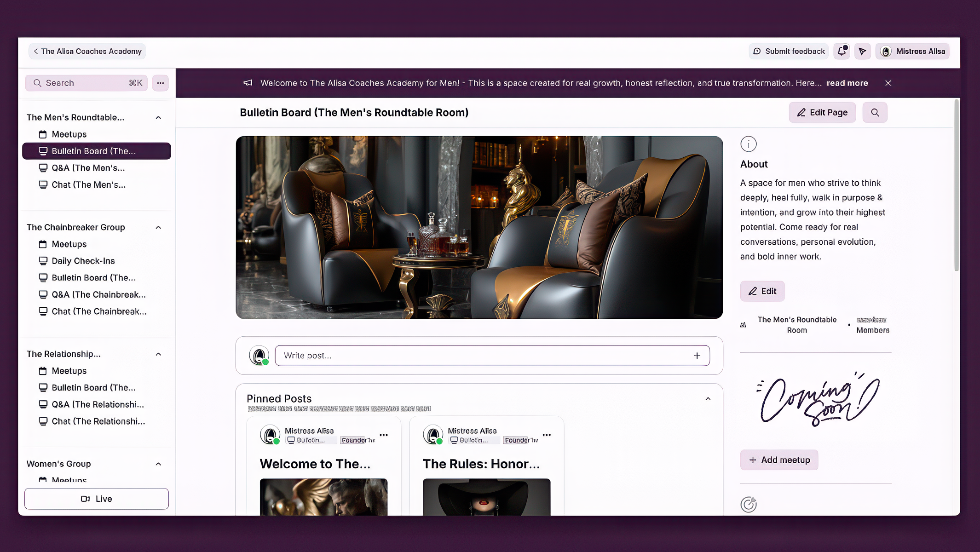Collapse the Pinned Posts panel

pos(708,399)
